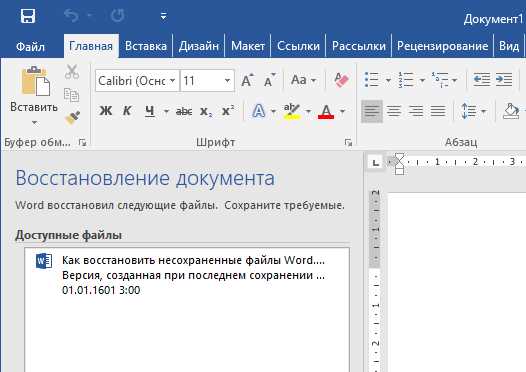Apply red font color A

pos(326,111)
